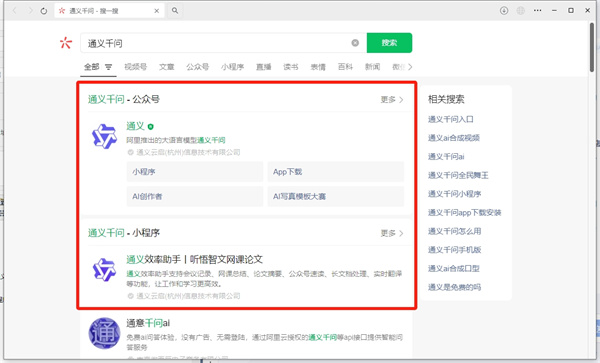Click the 通义 account logo avatar

point(104,136)
